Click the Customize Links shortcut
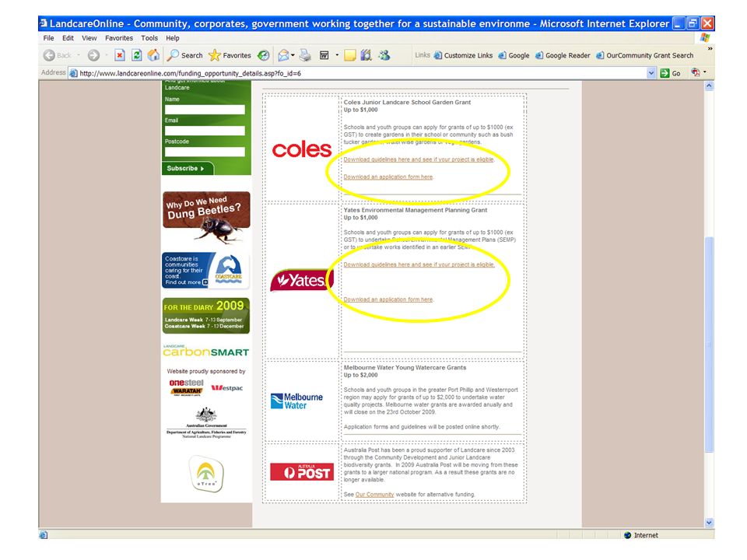 [x=463, y=55]
